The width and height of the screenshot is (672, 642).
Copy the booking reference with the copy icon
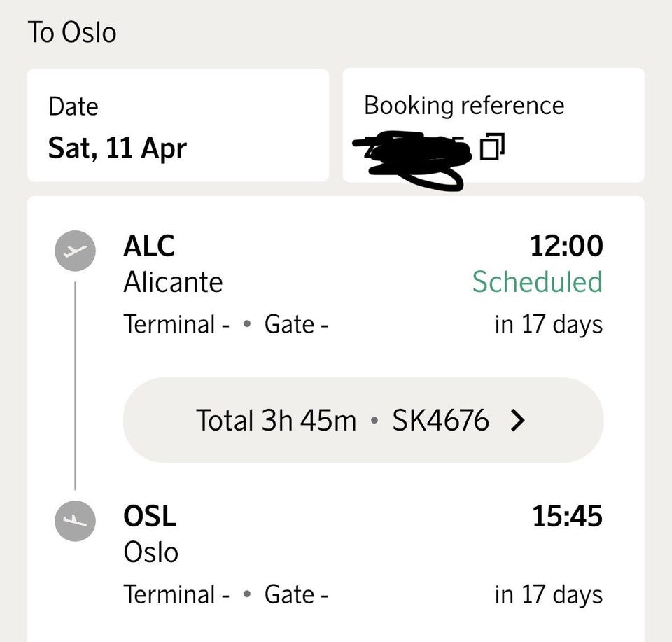click(x=493, y=146)
